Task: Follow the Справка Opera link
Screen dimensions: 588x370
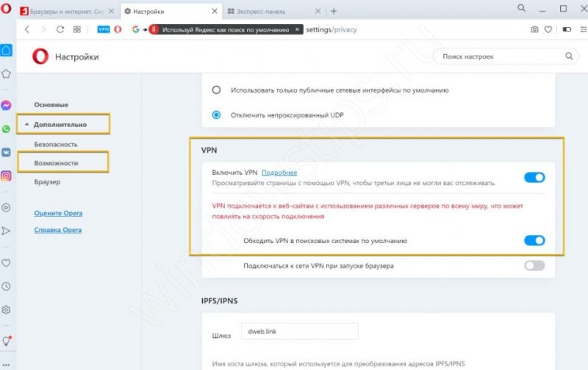Action: tap(58, 230)
